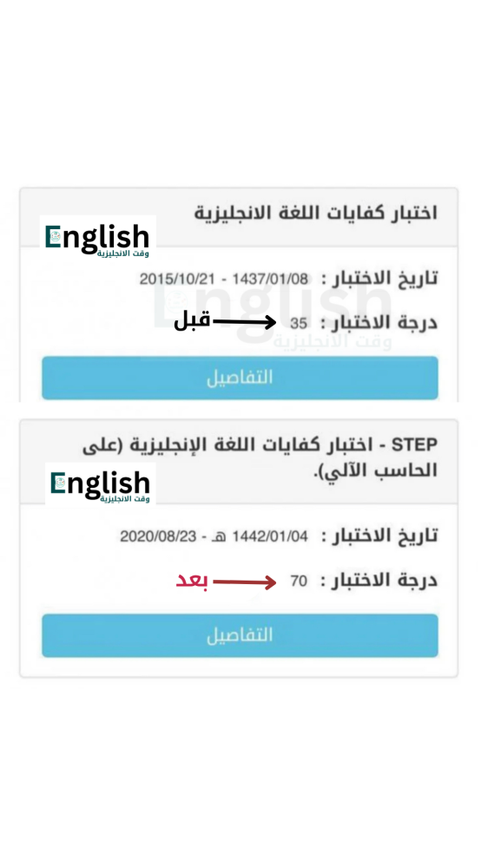Open التفاصيل for the 2015 test card
488x868 pixels.
click(240, 378)
